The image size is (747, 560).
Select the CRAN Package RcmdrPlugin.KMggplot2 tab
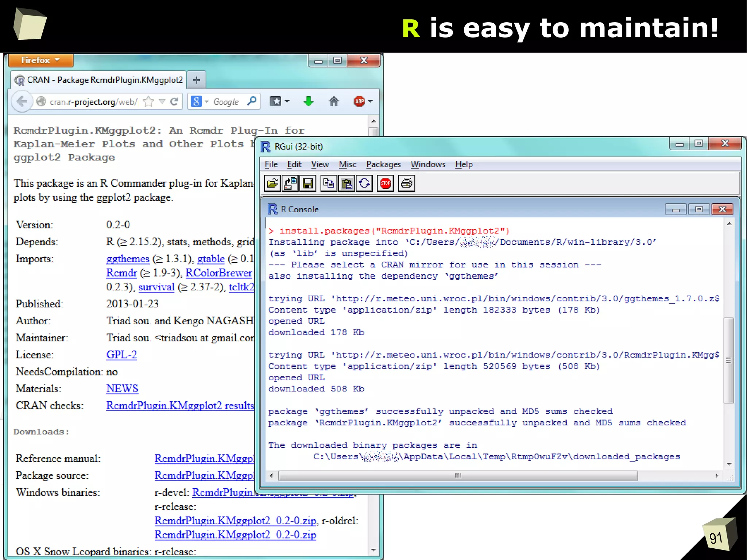[98, 80]
